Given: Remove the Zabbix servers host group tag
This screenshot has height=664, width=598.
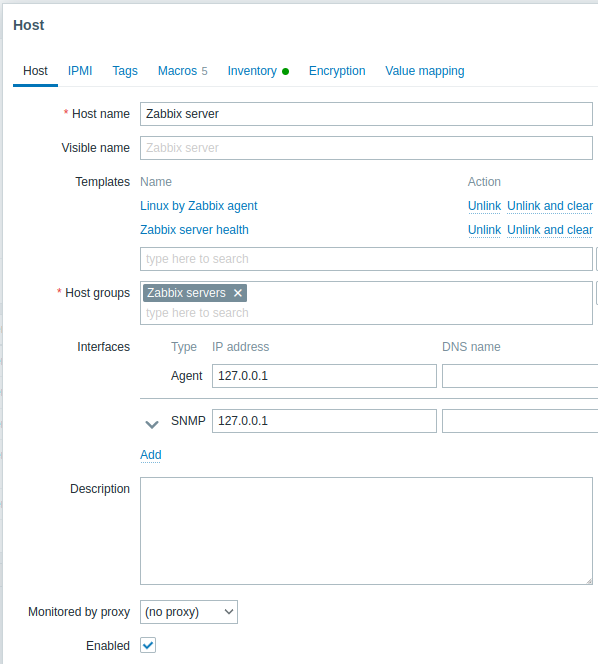Looking at the screenshot, I should tap(238, 293).
